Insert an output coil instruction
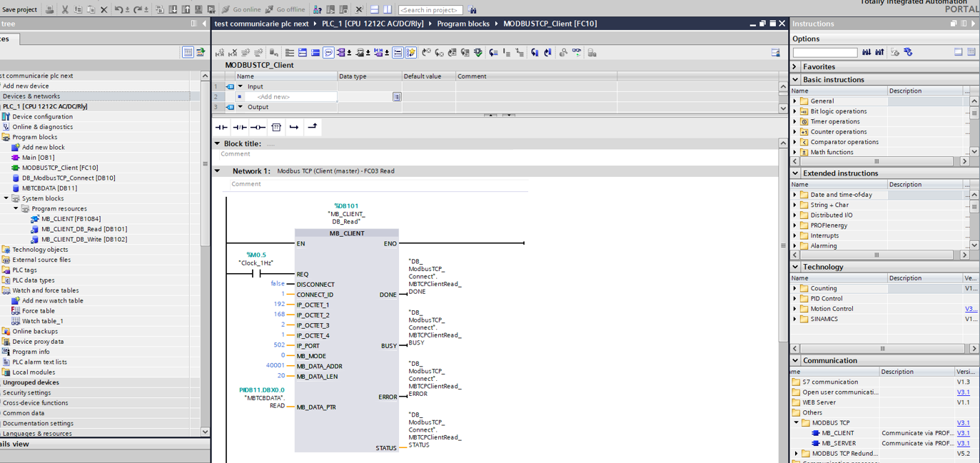980x463 pixels. pyautogui.click(x=258, y=128)
